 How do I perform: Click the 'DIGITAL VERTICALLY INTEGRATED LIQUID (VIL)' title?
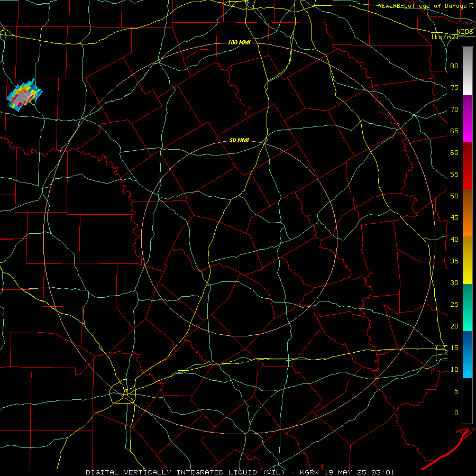[x=185, y=472]
